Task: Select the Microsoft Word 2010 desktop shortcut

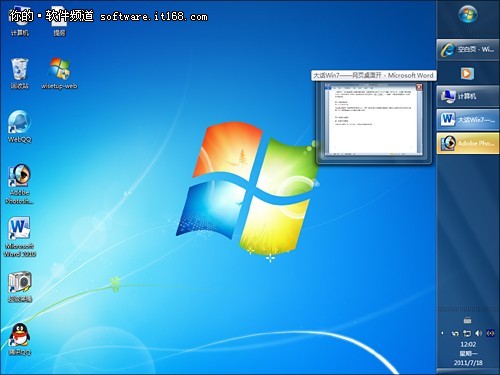Action: click(19, 237)
